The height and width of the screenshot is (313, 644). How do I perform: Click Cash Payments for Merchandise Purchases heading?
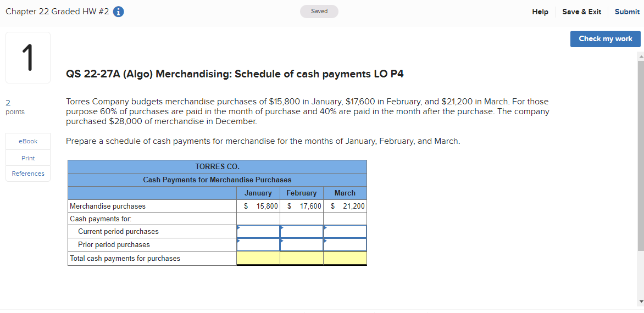(217, 180)
